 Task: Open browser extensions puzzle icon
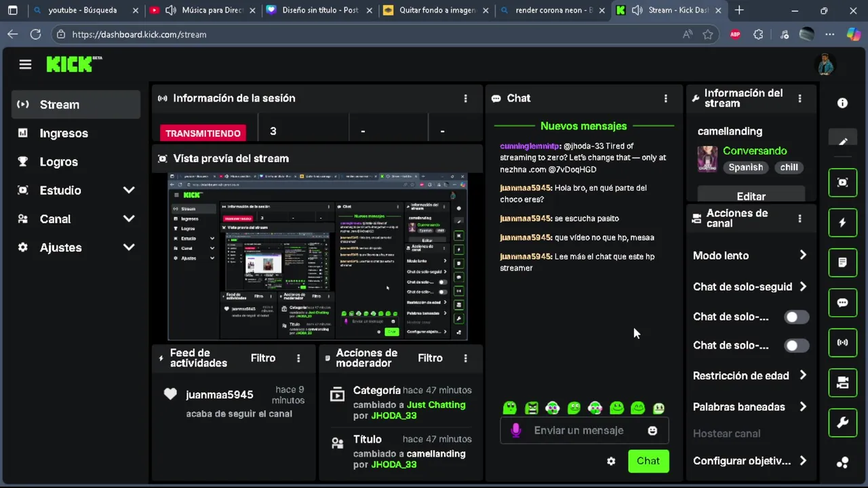758,35
